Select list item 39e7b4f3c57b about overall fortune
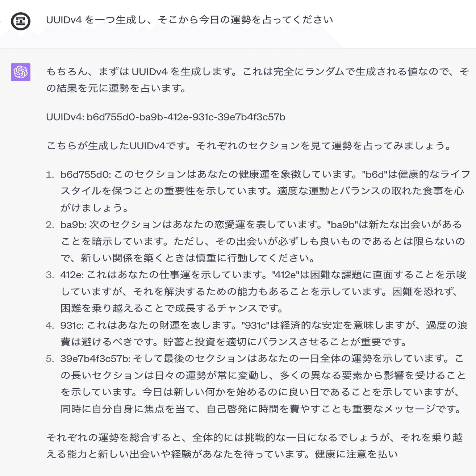 262,384
